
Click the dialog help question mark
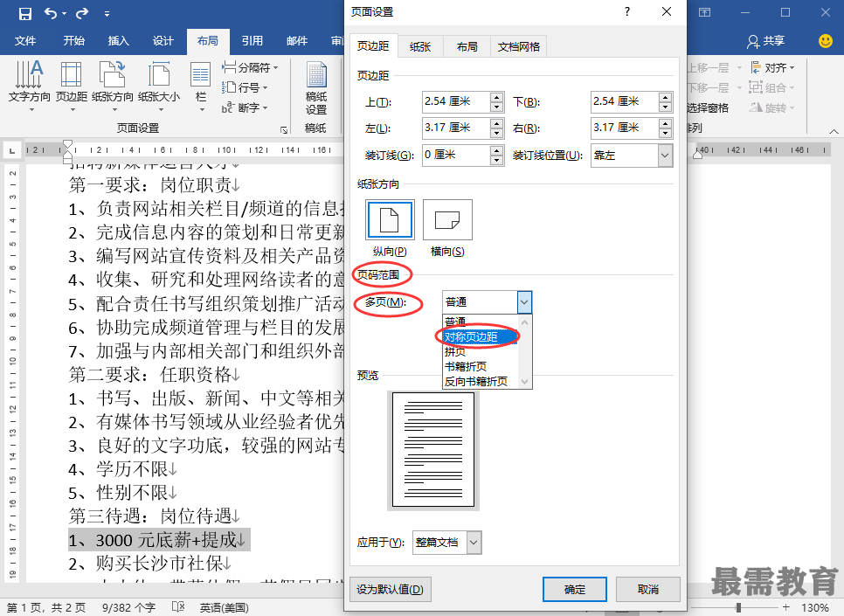click(627, 12)
